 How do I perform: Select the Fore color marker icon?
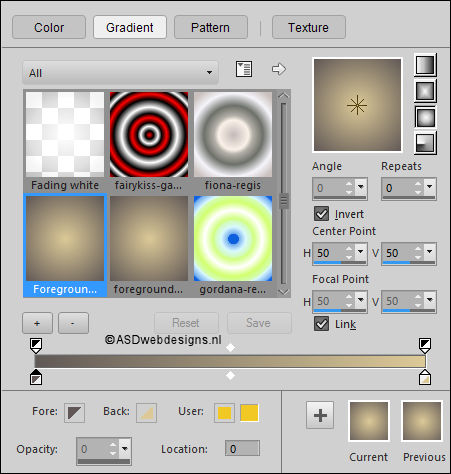[74, 413]
